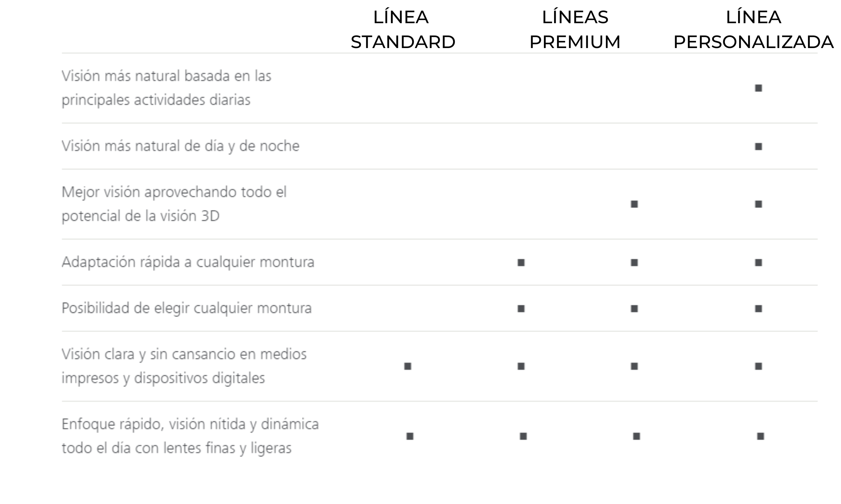Click the Personalizada marker in the 'Adaptación rápida' row

click(758, 263)
